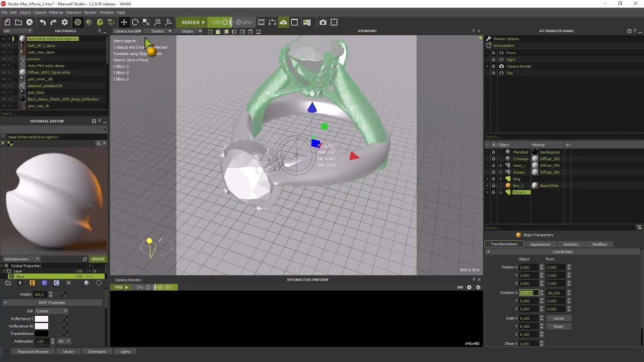This screenshot has width=644, height=362.
Task: Toggle lock for Plane8x8 object
Action: pos(494,152)
